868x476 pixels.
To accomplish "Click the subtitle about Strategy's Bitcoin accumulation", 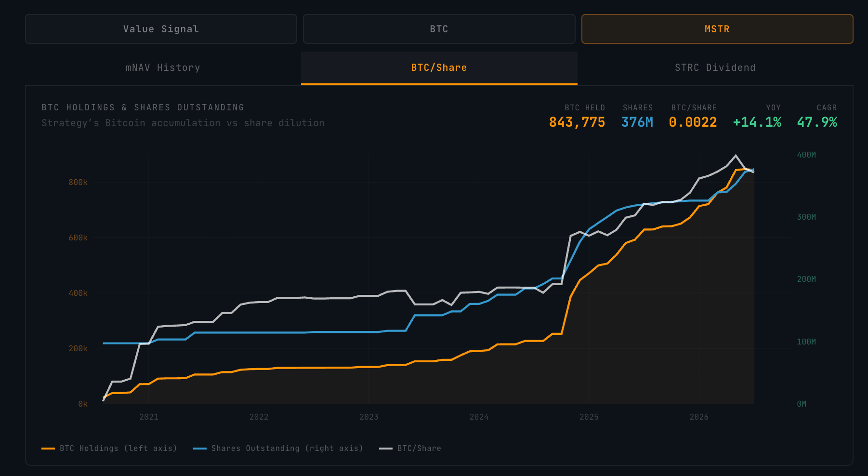I will pos(183,123).
